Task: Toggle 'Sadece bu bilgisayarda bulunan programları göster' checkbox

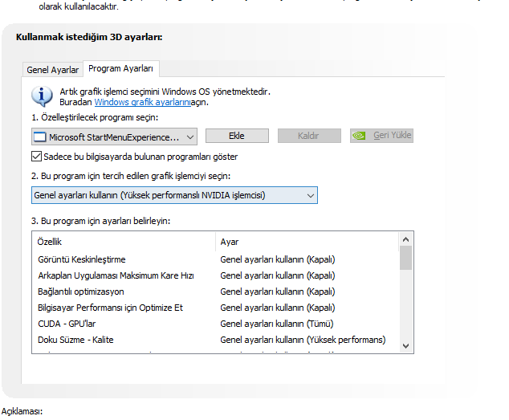Action: coord(37,157)
